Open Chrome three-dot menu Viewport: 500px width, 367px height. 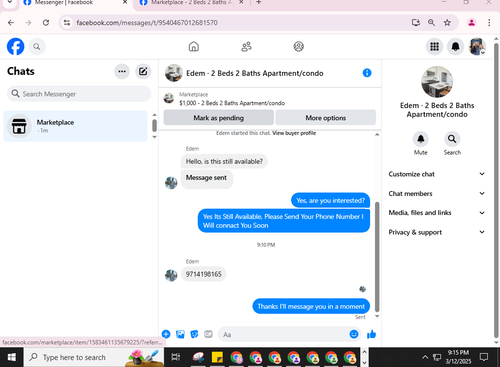(x=489, y=23)
